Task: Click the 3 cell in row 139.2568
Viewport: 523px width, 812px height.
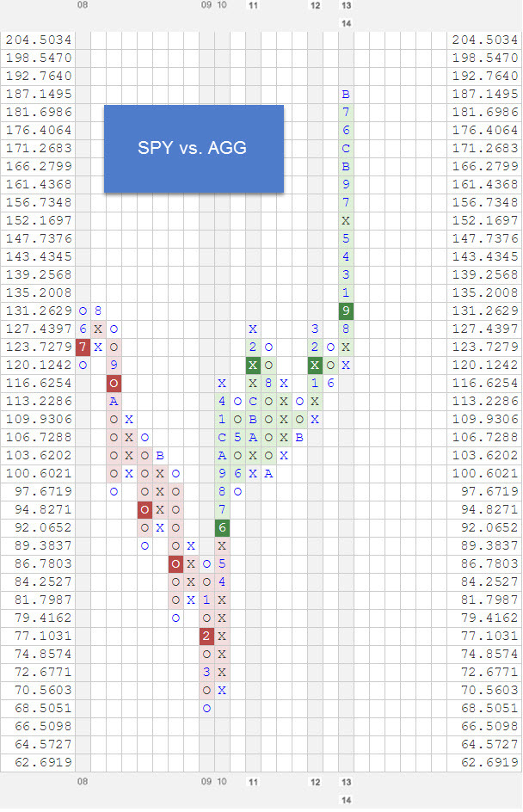Action: [346, 274]
